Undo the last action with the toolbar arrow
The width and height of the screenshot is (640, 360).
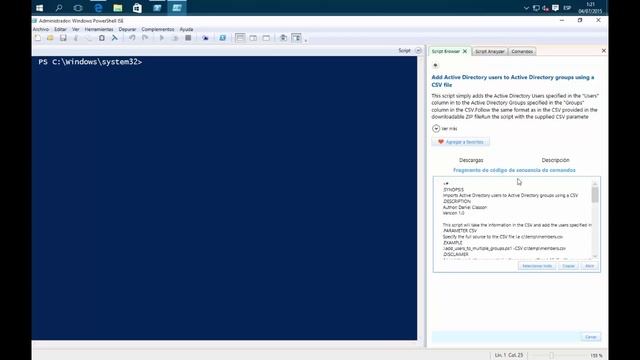(x=132, y=38)
